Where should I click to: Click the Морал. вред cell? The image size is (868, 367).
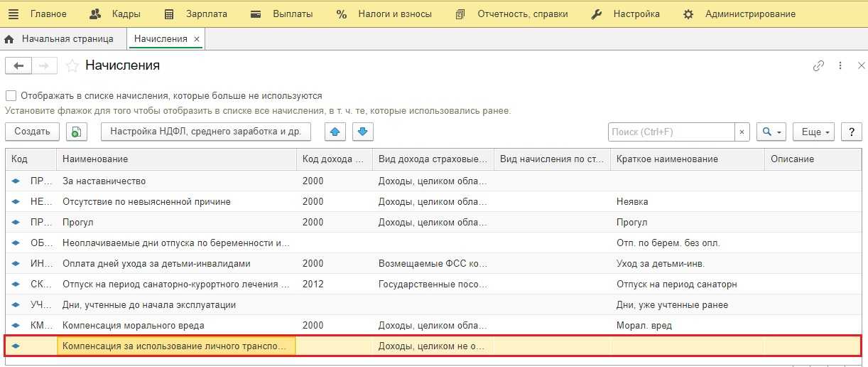click(687, 325)
